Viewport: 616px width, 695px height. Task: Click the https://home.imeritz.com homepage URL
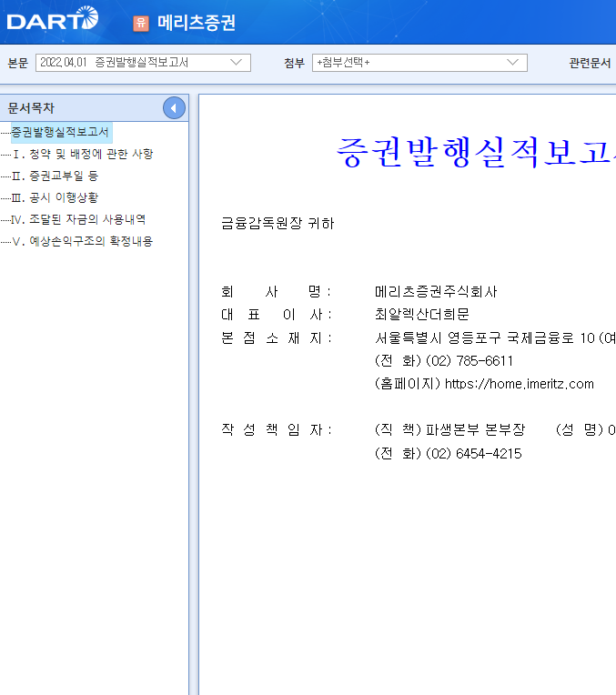tap(520, 384)
